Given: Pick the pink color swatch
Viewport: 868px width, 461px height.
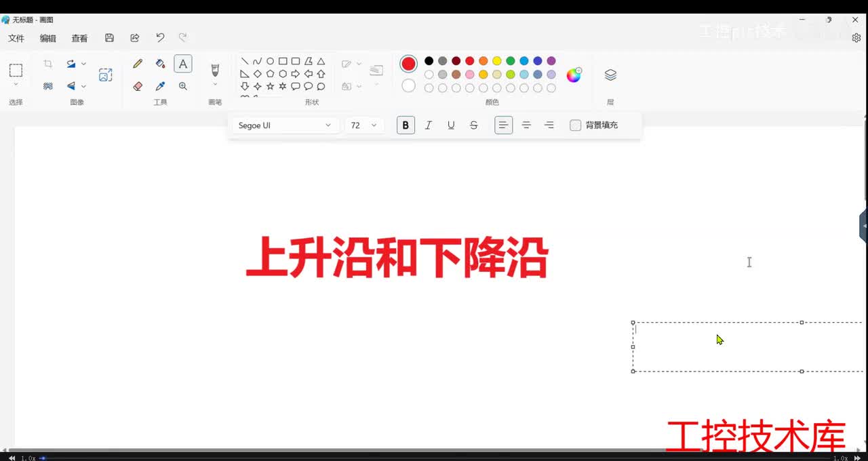Looking at the screenshot, I should click(469, 75).
